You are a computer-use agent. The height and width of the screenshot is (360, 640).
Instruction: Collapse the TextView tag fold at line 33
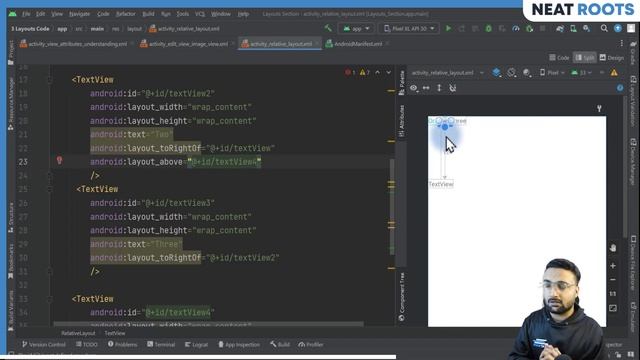pyautogui.click(x=50, y=299)
